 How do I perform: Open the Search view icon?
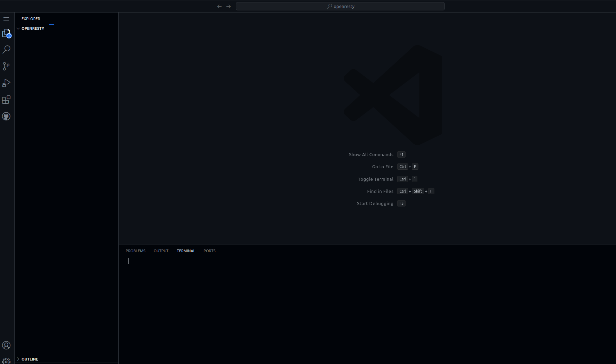point(6,50)
